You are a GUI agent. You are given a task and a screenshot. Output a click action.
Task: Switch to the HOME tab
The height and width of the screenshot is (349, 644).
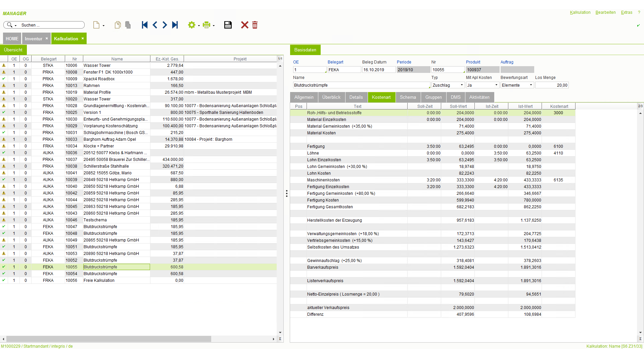(12, 39)
